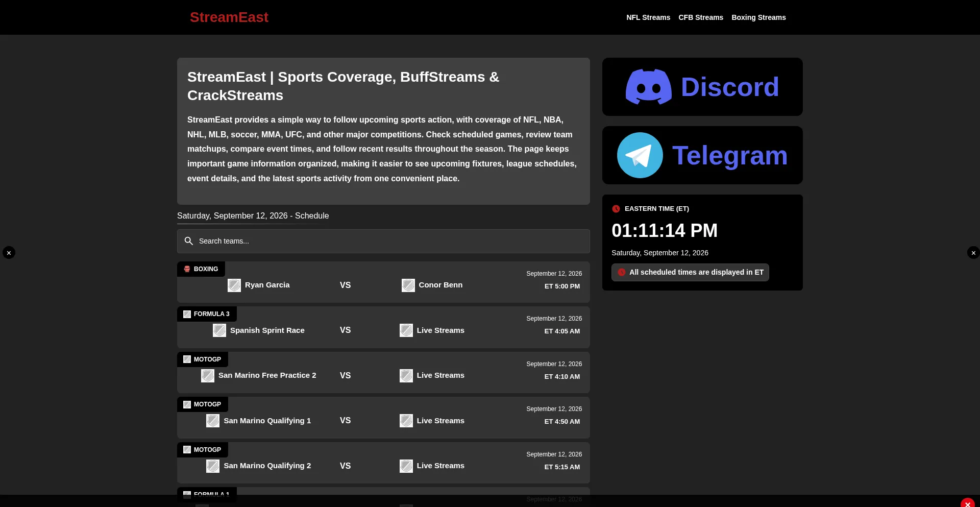
Task: Select Boxing Streams in navigation
Action: [758, 17]
